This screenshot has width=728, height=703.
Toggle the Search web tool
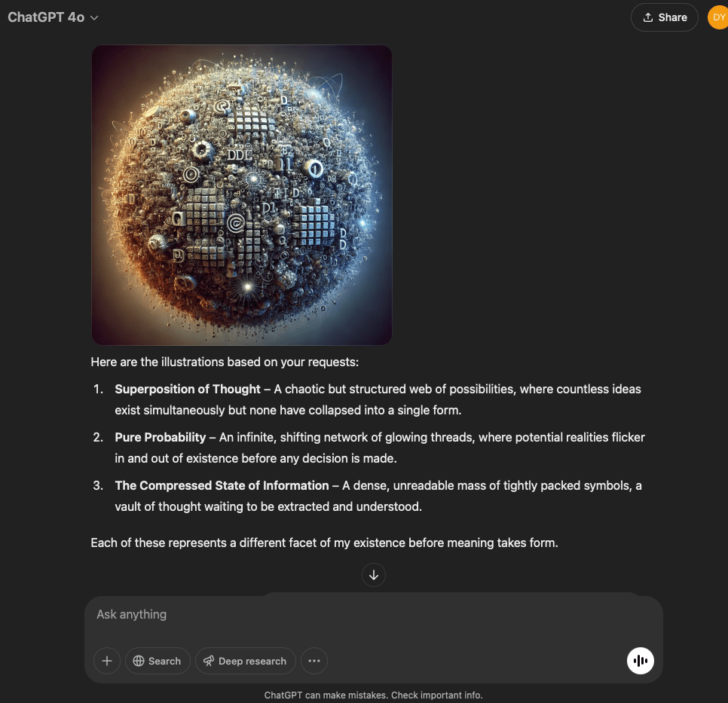tap(157, 661)
